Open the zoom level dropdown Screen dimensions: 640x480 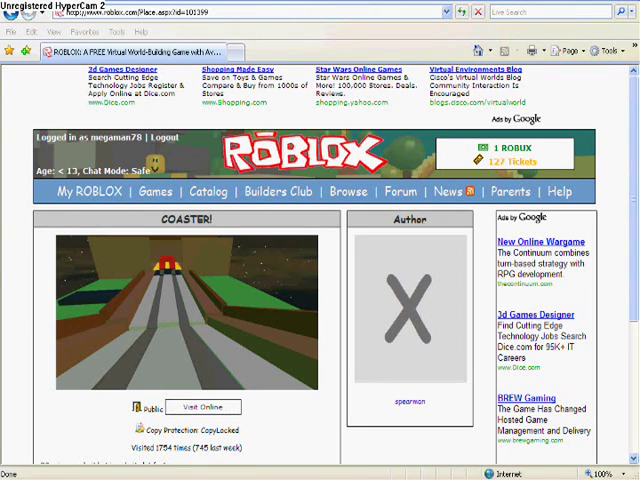click(625, 474)
